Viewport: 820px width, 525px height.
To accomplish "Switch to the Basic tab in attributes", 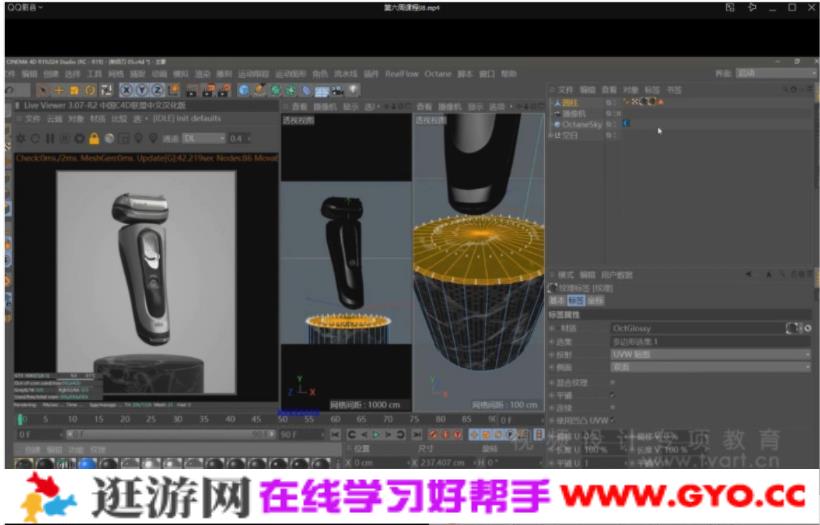I will tap(557, 301).
